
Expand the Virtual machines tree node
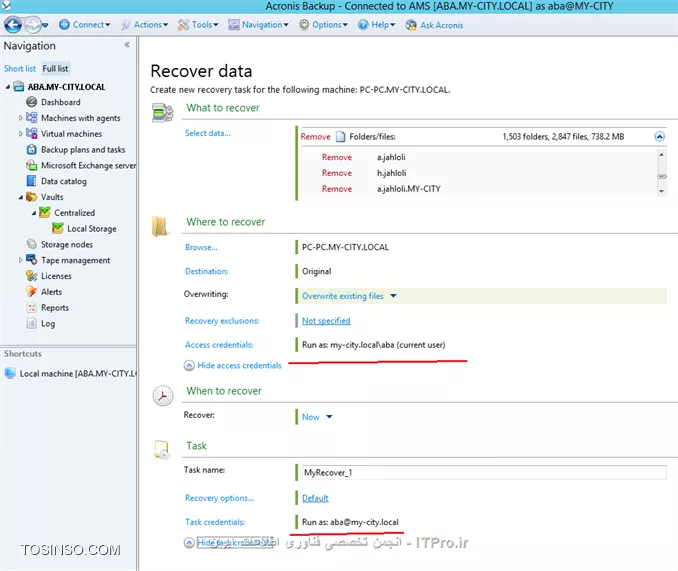coord(20,134)
